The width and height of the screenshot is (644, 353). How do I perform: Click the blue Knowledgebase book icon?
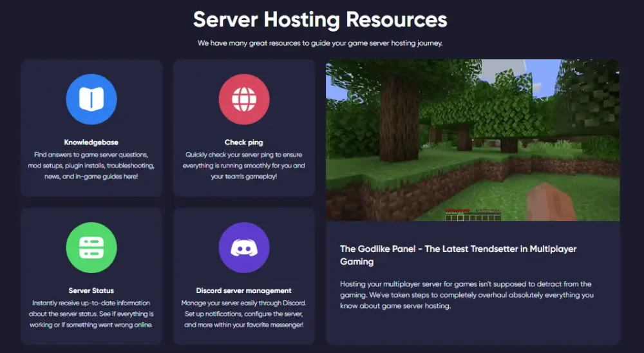91,99
